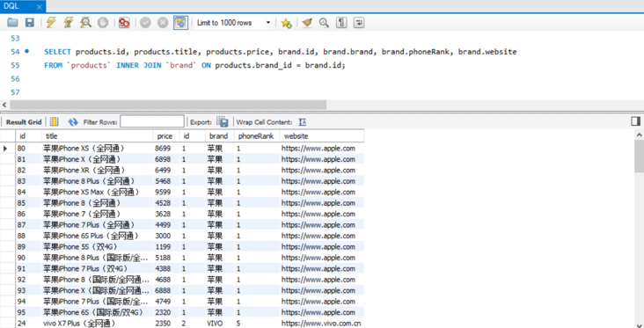This screenshot has height=328, width=644.
Task: Select the id cell 88
Action: (28, 236)
